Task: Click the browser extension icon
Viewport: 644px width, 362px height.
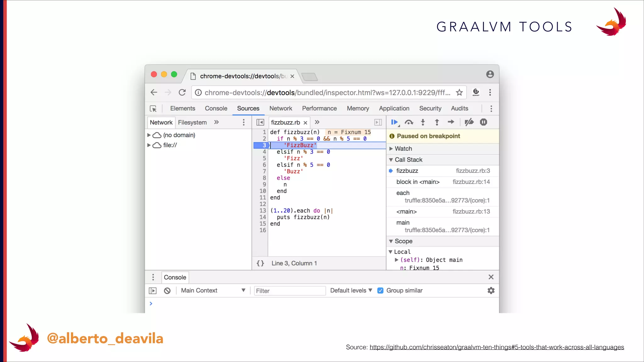Action: pyautogui.click(x=476, y=92)
